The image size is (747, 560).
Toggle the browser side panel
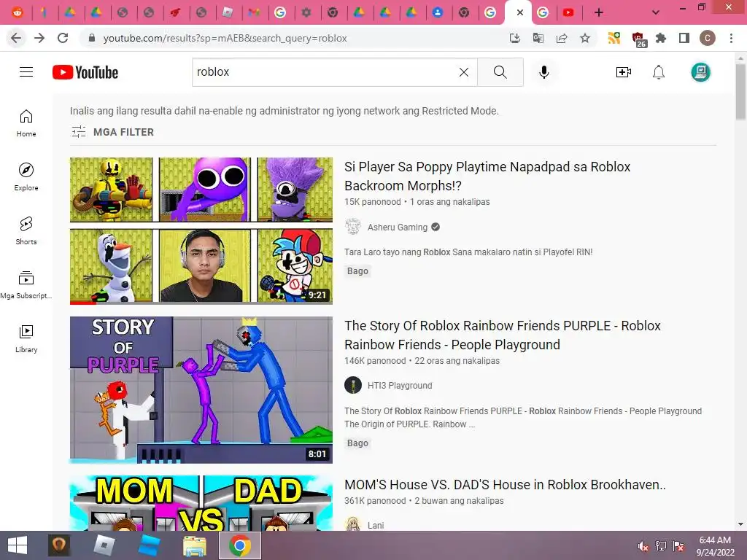click(x=684, y=38)
